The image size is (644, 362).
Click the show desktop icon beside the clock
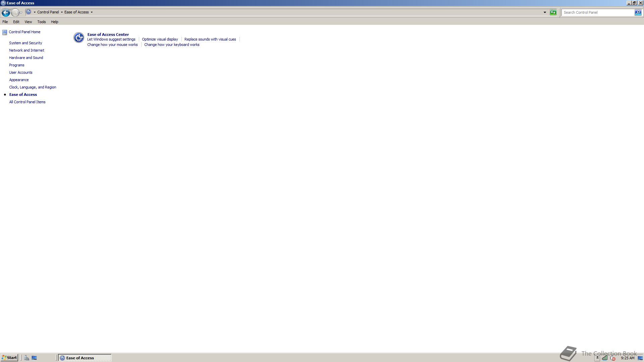tap(640, 358)
